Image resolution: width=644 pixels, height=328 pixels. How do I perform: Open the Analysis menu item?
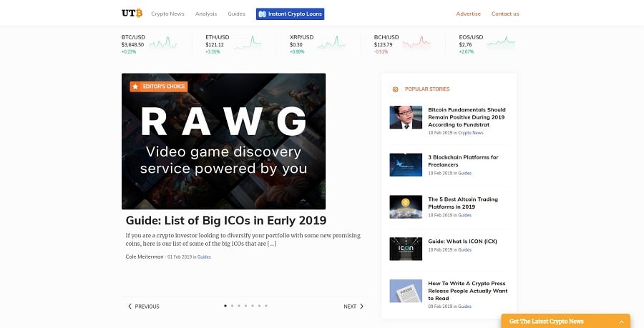[x=206, y=14]
